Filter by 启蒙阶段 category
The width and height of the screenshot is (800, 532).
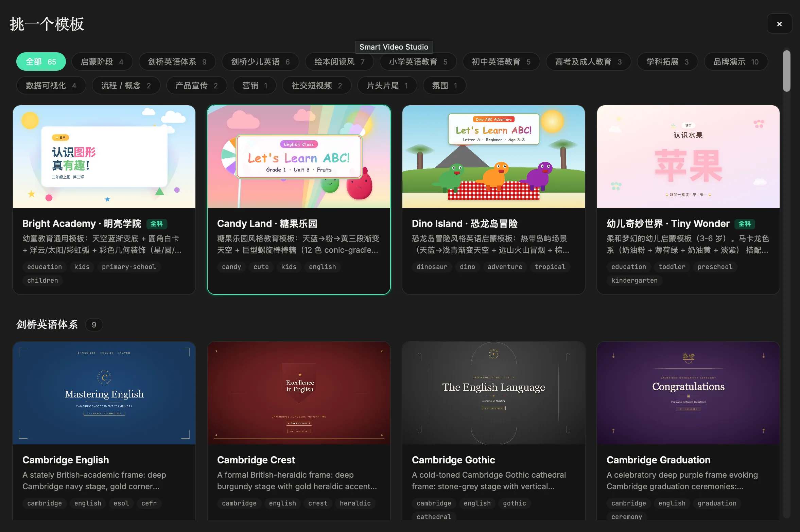pos(102,62)
